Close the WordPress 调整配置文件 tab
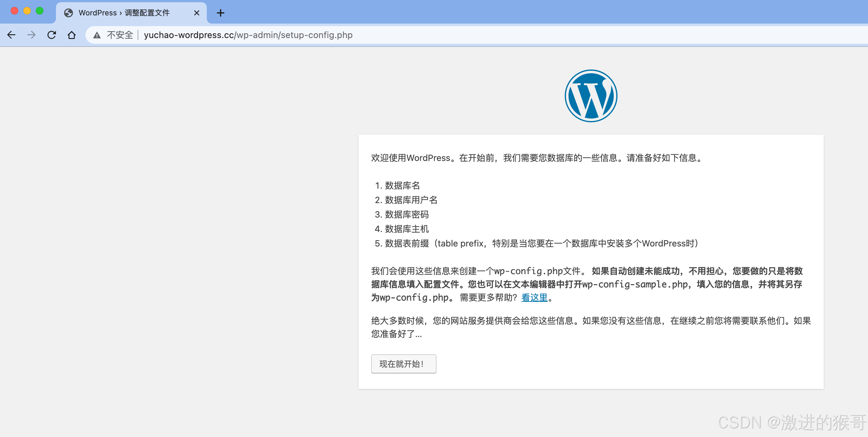 pos(197,13)
